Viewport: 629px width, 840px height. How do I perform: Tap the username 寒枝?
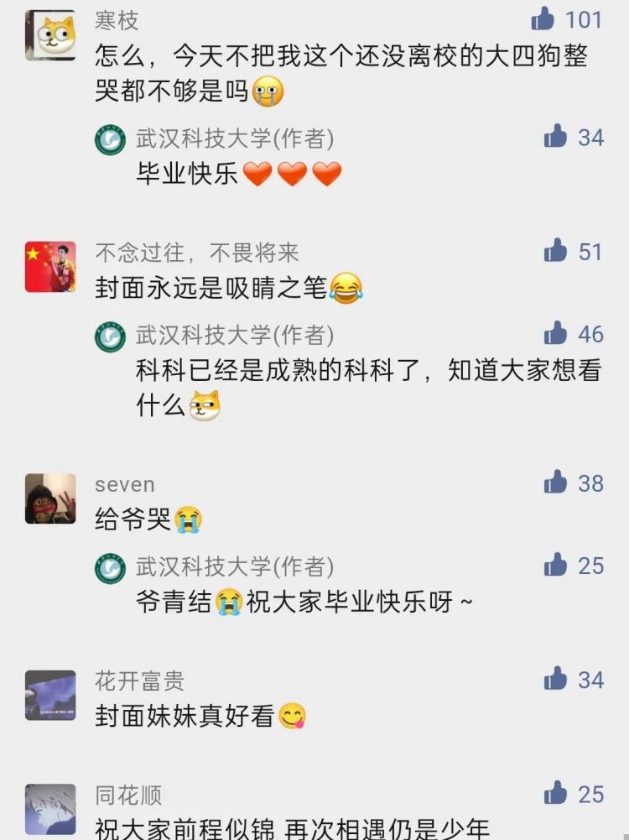(117, 21)
